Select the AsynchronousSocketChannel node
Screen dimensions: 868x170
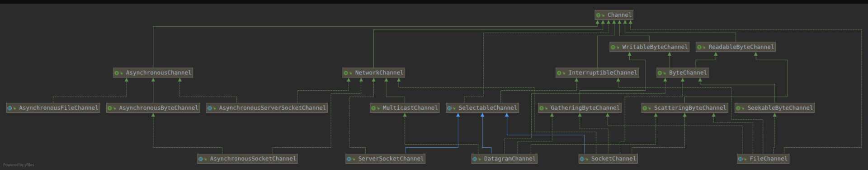click(x=247, y=159)
